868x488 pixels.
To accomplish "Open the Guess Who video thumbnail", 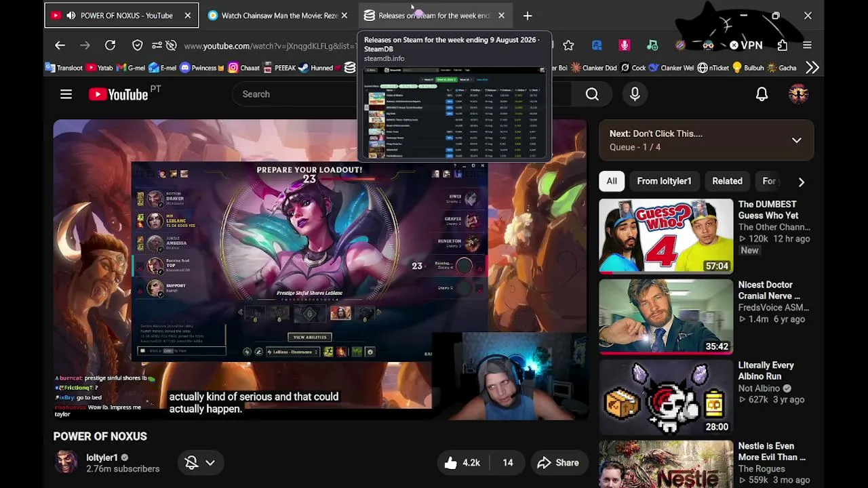I will coord(666,236).
